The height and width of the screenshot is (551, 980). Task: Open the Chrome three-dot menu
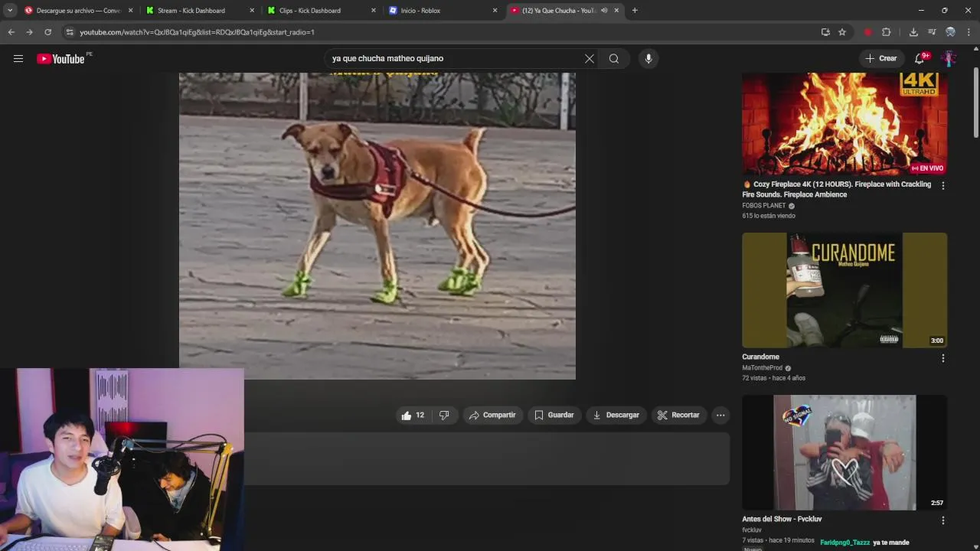click(x=969, y=32)
